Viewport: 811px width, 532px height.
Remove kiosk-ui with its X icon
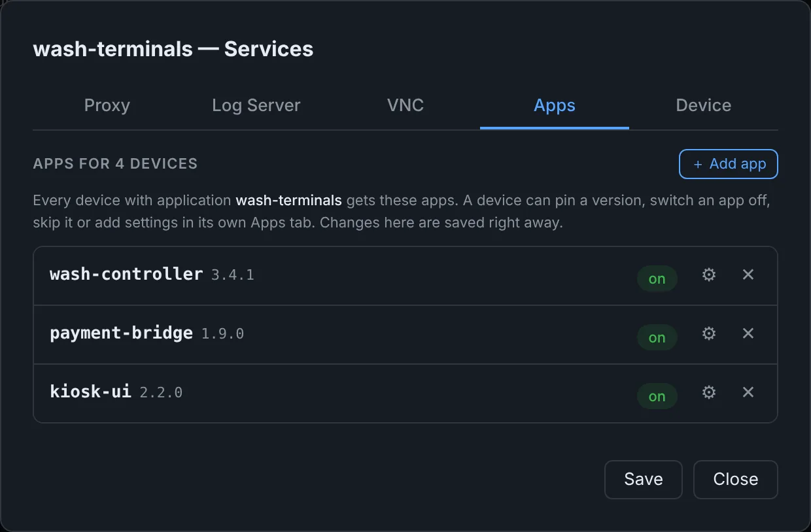click(748, 392)
